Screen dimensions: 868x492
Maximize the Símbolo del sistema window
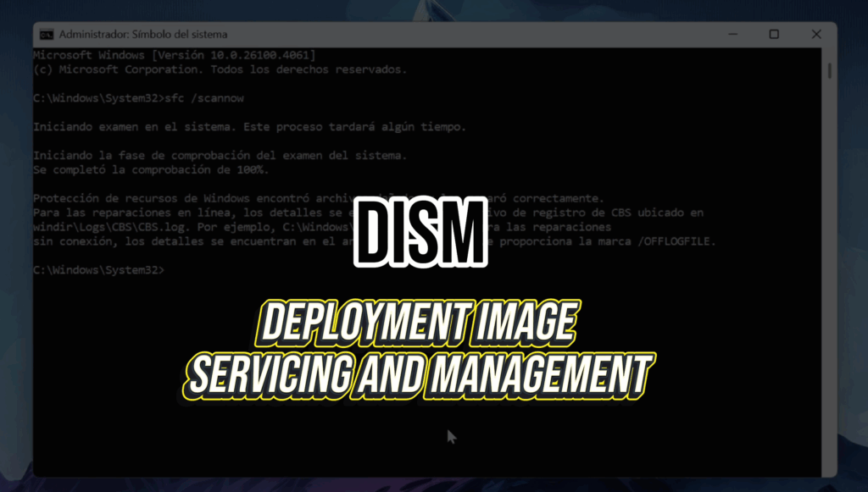[x=774, y=34]
